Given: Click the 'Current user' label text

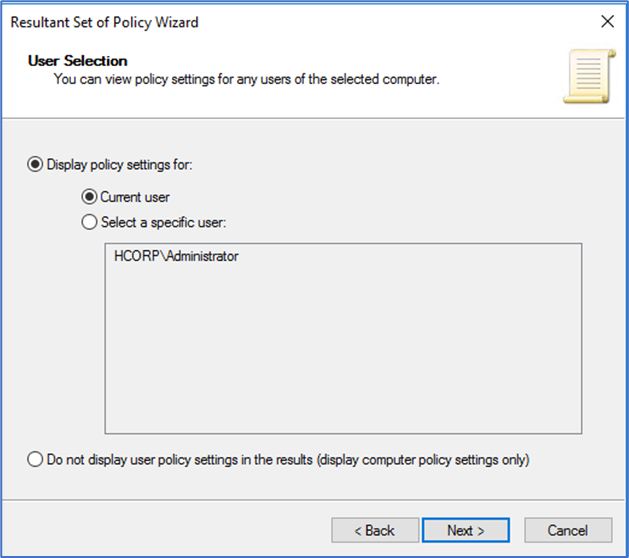Looking at the screenshot, I should (135, 197).
